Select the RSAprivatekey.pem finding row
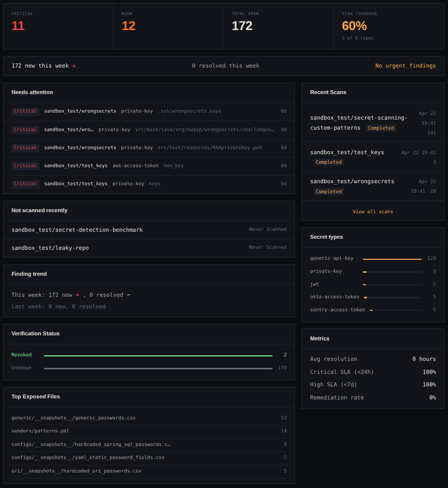The height and width of the screenshot is (488, 448). click(150, 147)
